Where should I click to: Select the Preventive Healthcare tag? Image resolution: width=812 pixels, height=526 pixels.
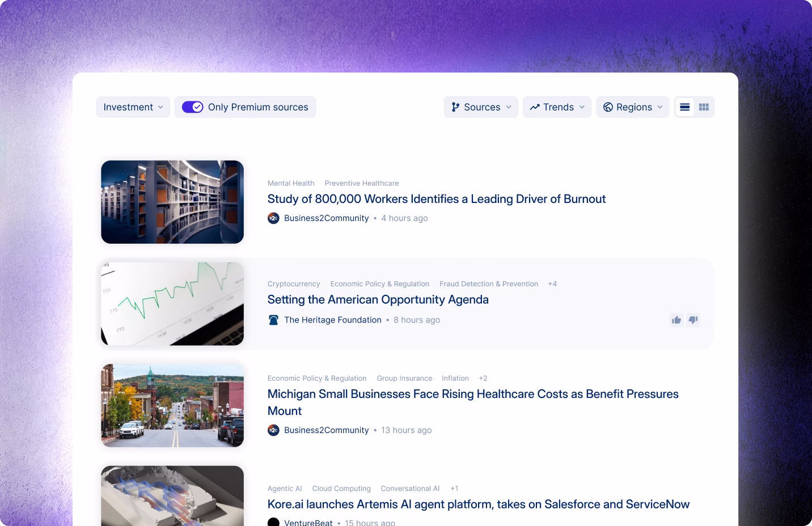coord(362,183)
